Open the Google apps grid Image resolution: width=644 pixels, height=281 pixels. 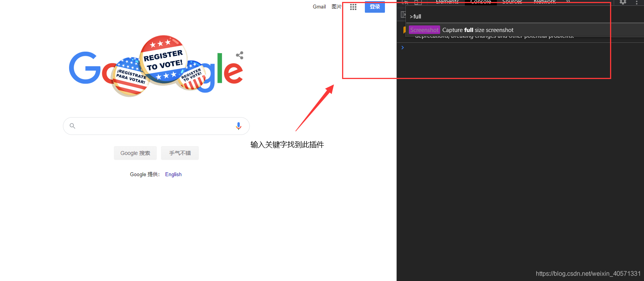(353, 7)
